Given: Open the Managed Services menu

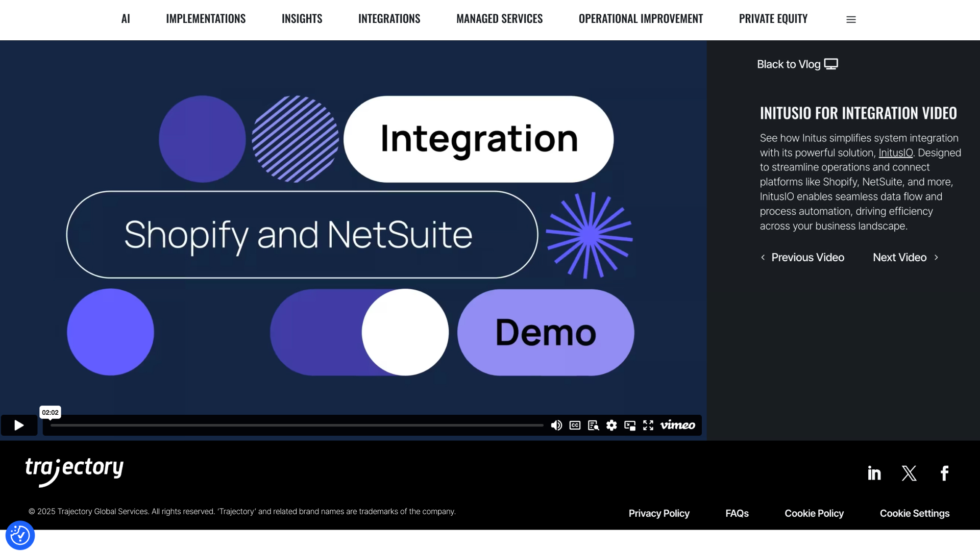Looking at the screenshot, I should tap(499, 19).
